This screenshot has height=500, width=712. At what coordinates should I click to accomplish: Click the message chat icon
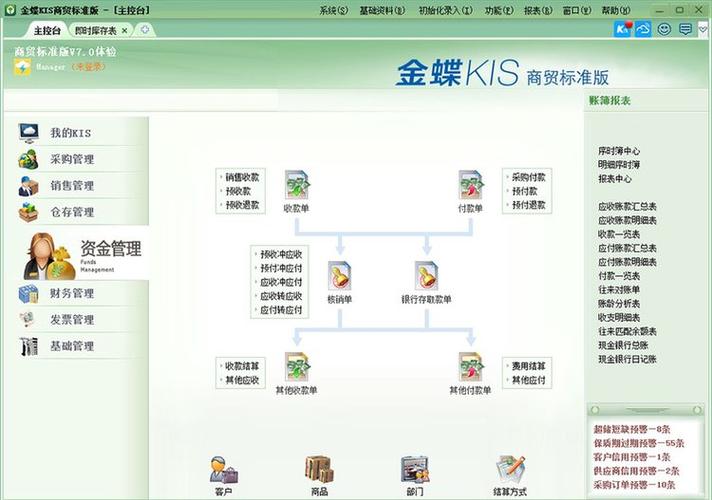point(685,30)
